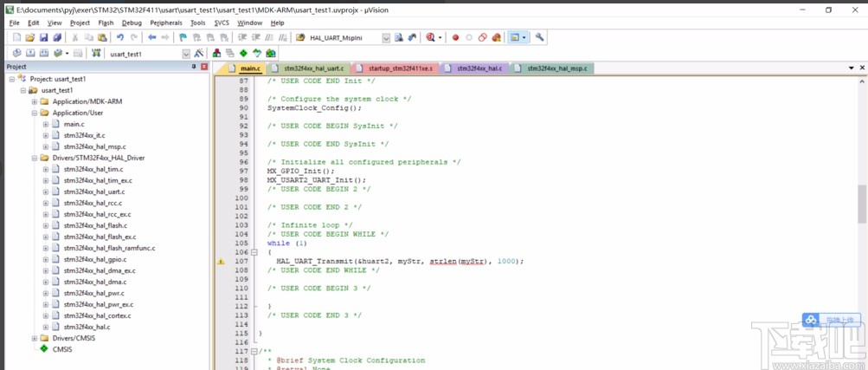This screenshot has width=868, height=370.
Task: Select stm32f4xx_hal_rcc.c in project tree
Action: click(x=93, y=203)
